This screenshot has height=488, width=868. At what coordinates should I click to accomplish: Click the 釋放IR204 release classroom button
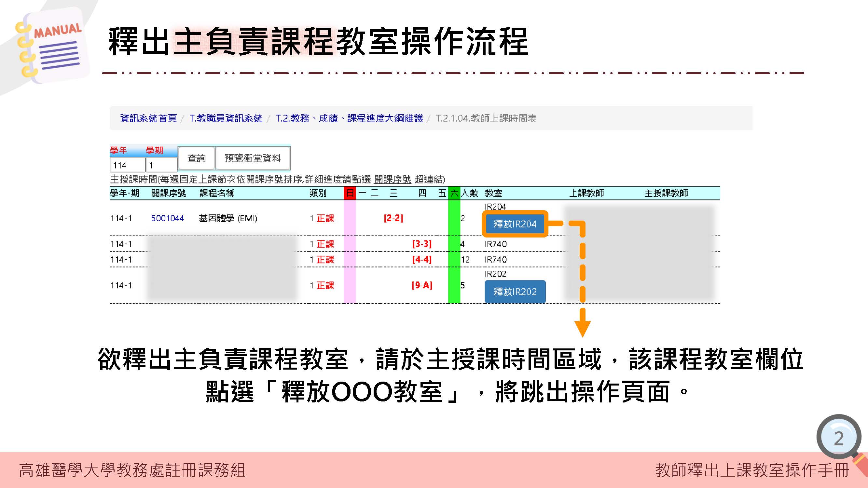point(515,225)
